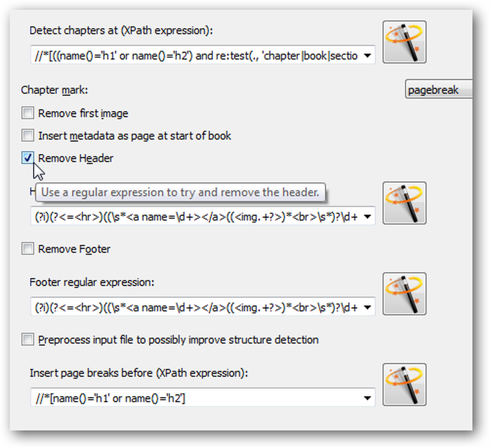Open the wizard for the Footer regular expression
The image size is (490, 448).
click(404, 294)
